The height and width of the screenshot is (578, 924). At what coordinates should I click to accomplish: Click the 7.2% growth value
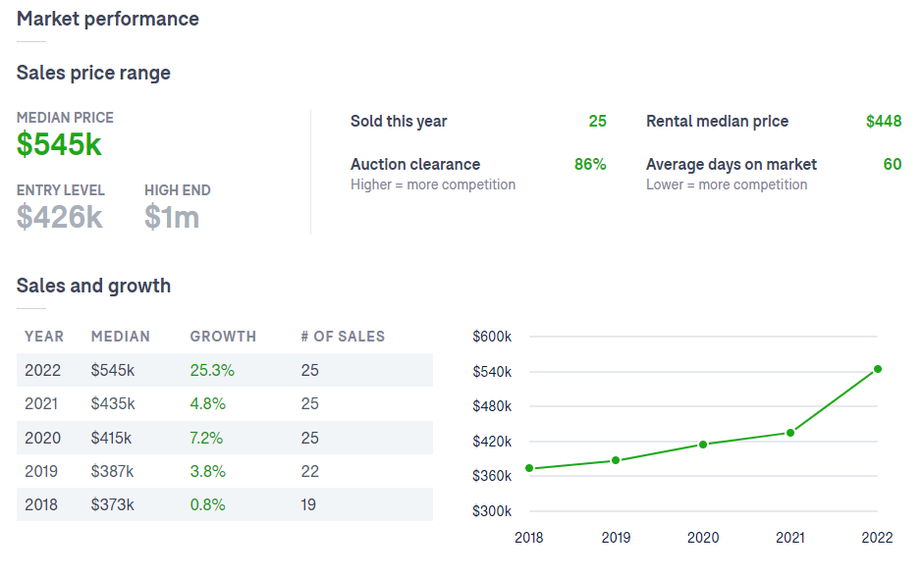coord(206,438)
